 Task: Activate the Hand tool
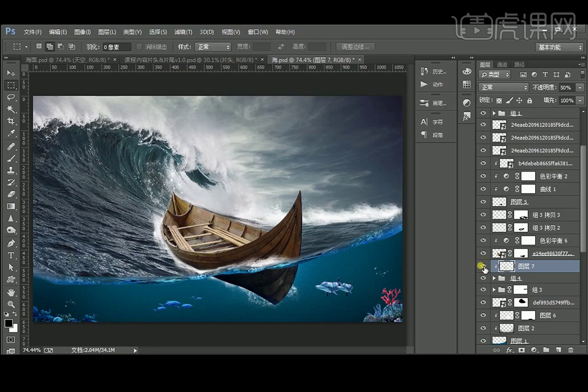pos(11,292)
